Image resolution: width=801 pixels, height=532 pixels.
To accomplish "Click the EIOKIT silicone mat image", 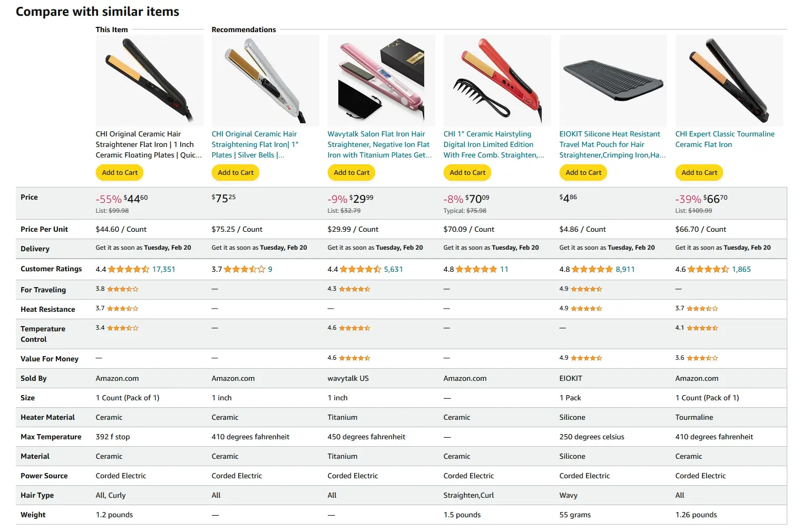I will tap(613, 80).
